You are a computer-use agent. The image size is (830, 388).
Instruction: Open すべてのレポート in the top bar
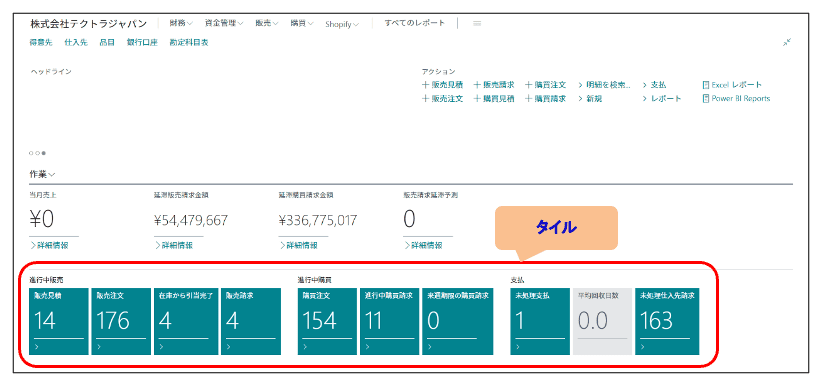pyautogui.click(x=414, y=23)
